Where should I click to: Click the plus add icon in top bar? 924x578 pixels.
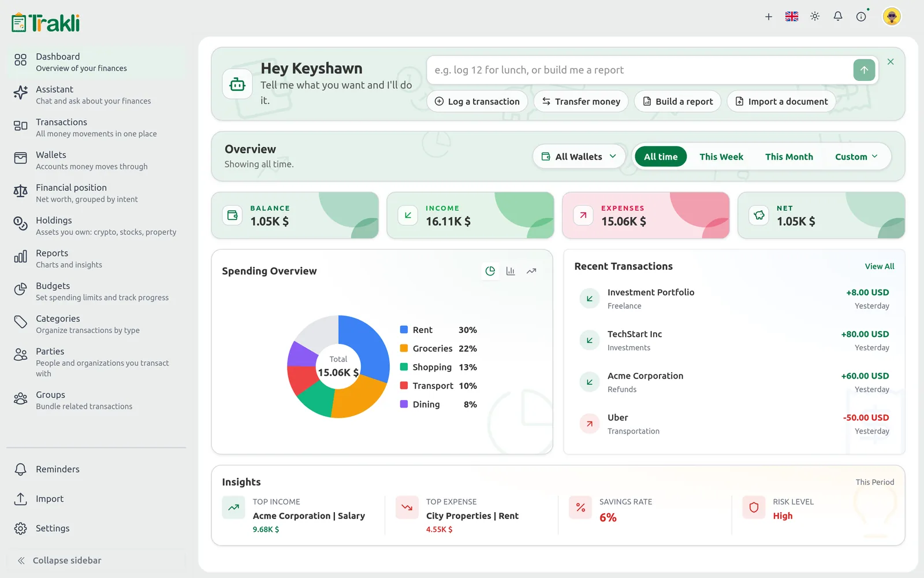click(769, 17)
